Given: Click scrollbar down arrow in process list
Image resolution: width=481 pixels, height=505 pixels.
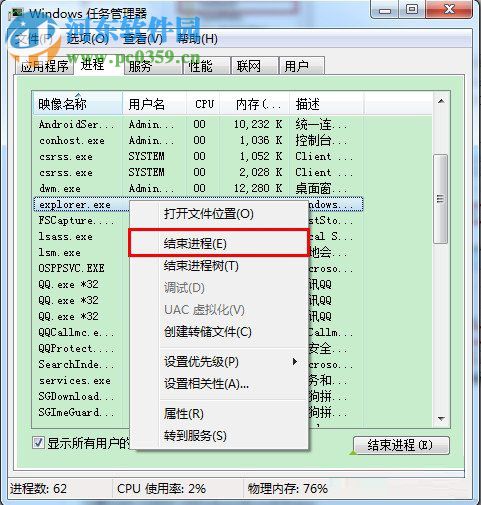Looking at the screenshot, I should (x=441, y=419).
